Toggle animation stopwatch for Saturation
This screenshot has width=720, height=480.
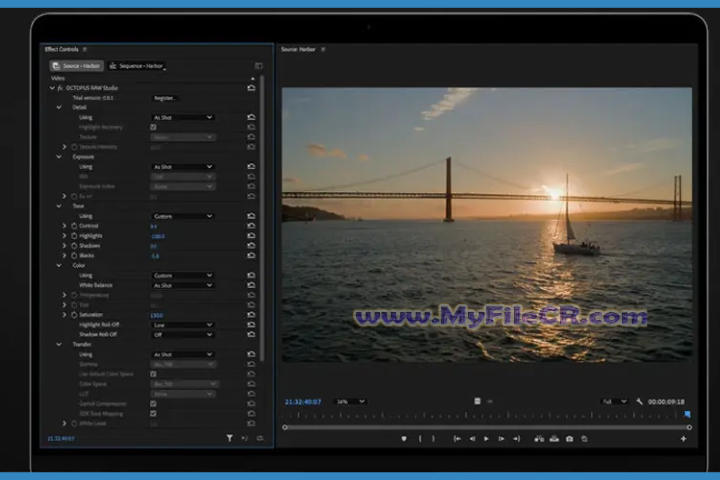click(74, 315)
